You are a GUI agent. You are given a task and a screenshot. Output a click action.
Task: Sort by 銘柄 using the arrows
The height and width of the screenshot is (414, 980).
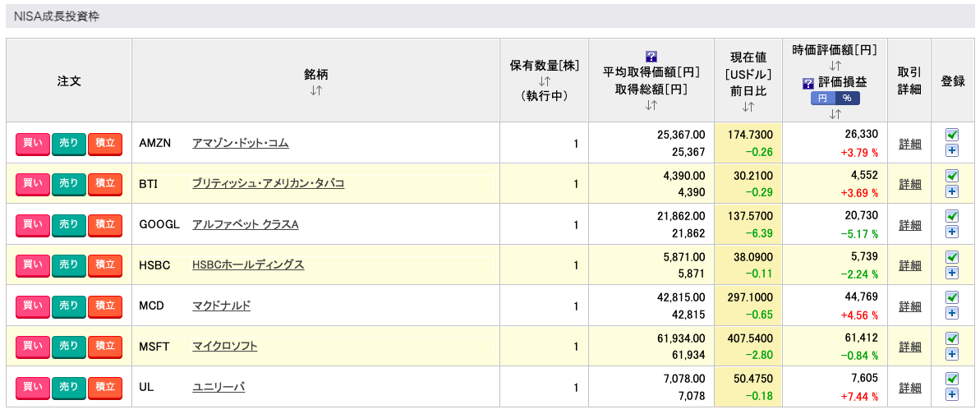pos(315,90)
